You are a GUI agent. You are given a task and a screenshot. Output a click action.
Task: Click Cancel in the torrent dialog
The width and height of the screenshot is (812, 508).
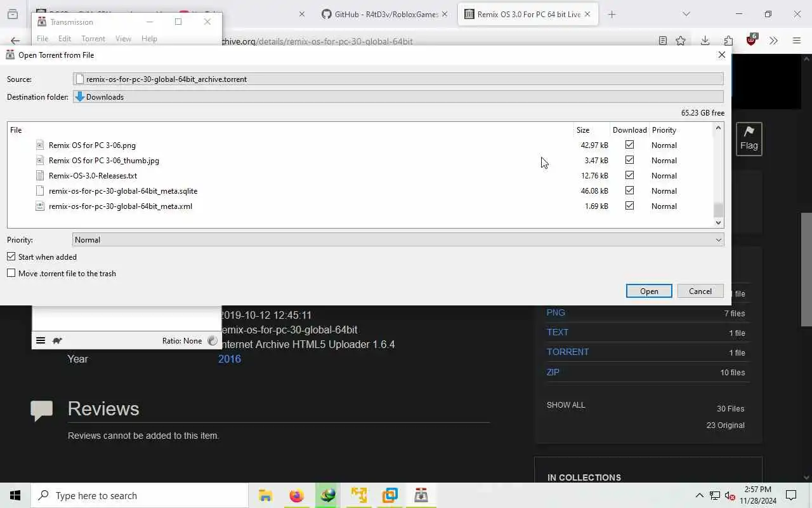click(x=700, y=291)
